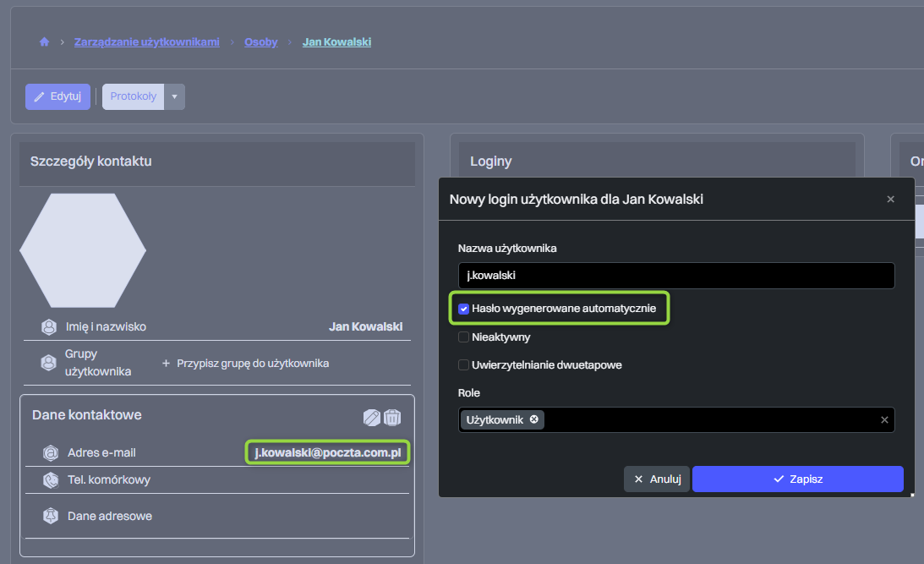Click the edit icon in contact data section
Viewport: 924px width, 564px height.
click(371, 417)
